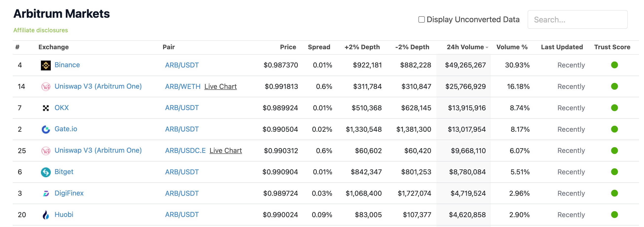Viewport: 644px width, 227px height.
Task: Click the Price column header
Action: coord(288,47)
